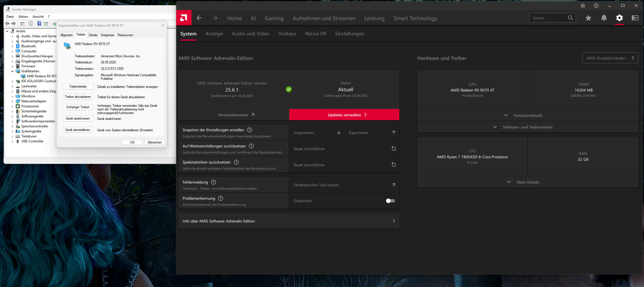Viewport: 644px width, 287px height.
Task: Click help icon next to Spielstatistiken zurücksetzen
Action: pyautogui.click(x=236, y=162)
